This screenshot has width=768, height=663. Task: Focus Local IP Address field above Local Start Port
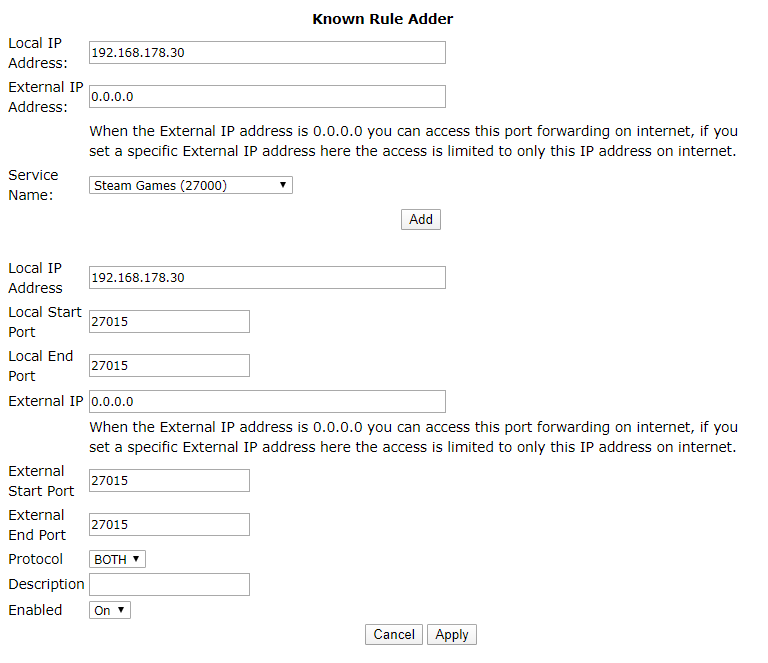click(x=267, y=278)
